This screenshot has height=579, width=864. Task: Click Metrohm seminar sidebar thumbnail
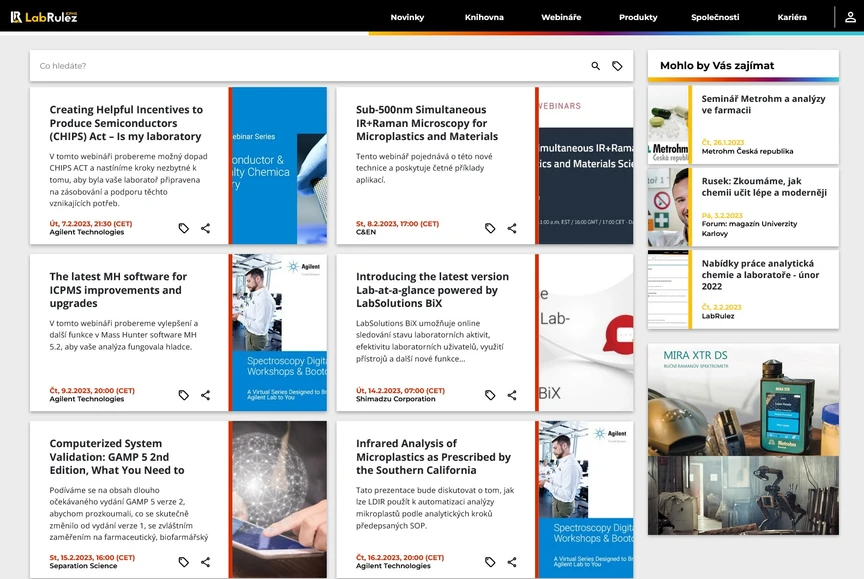tap(668, 125)
